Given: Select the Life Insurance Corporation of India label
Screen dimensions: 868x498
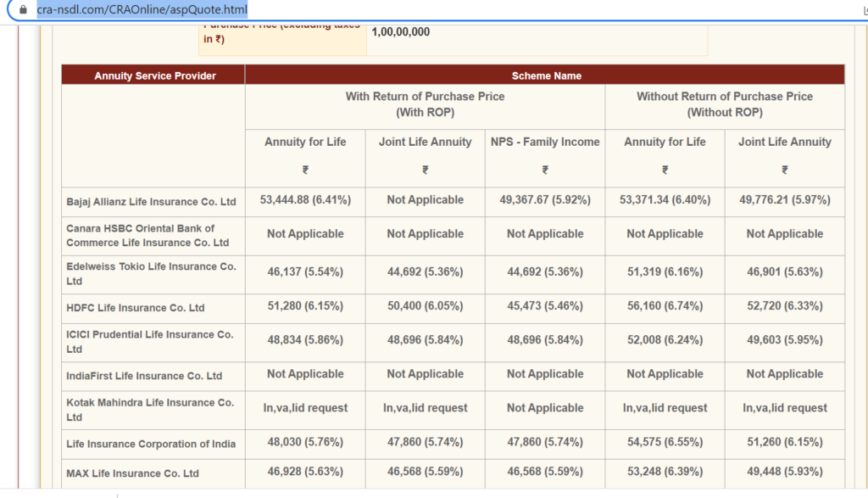Looking at the screenshot, I should point(151,444).
